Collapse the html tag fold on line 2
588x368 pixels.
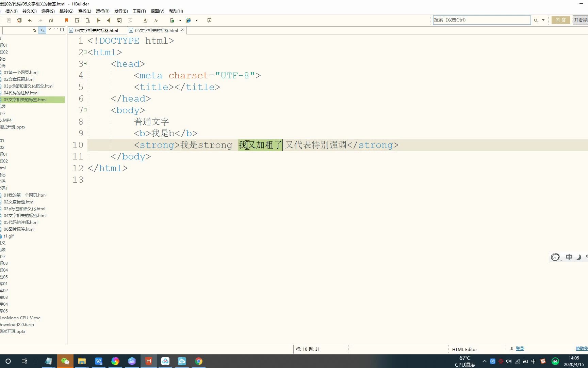85,52
